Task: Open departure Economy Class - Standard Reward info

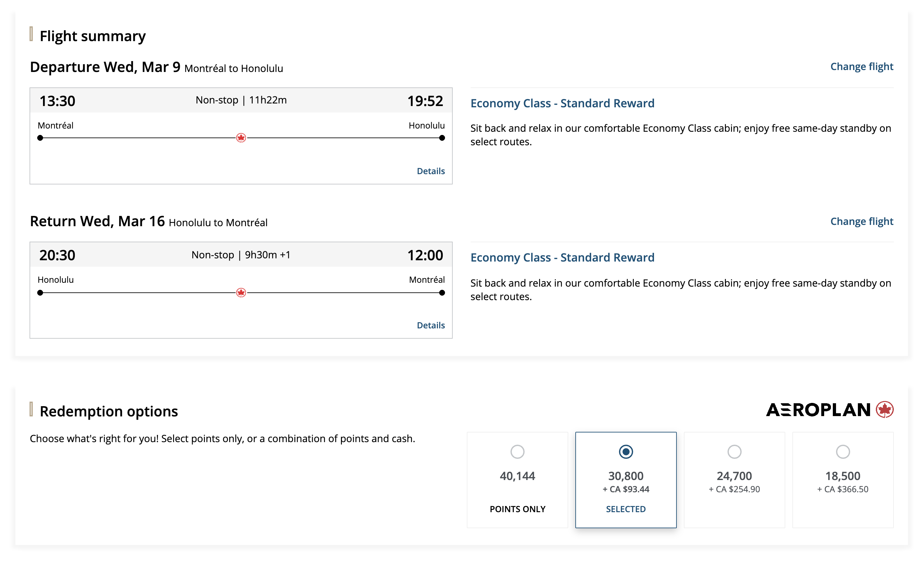Action: click(x=562, y=103)
